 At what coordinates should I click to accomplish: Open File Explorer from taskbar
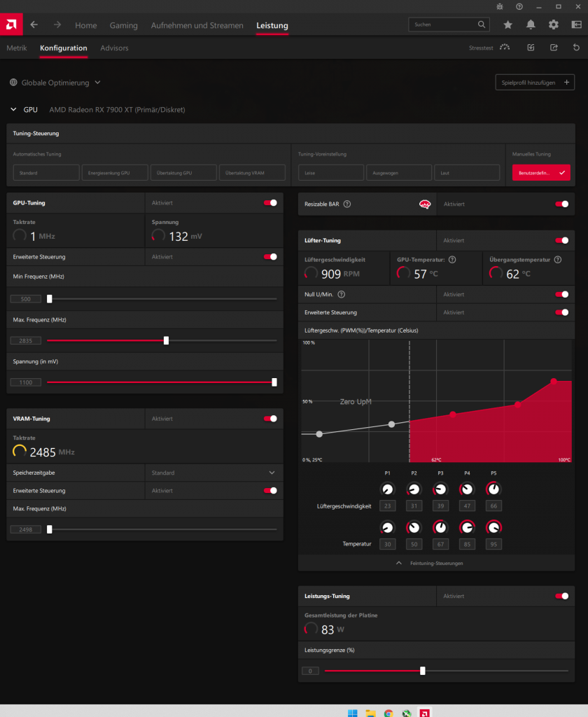(370, 713)
